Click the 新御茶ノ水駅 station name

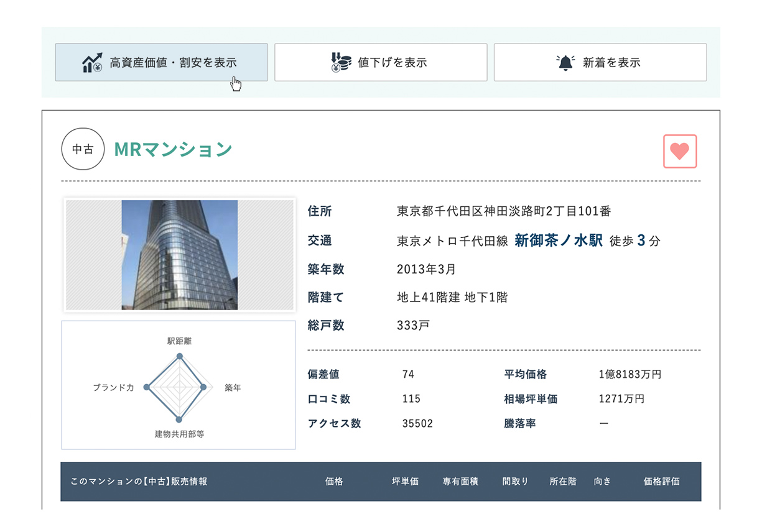click(x=559, y=241)
